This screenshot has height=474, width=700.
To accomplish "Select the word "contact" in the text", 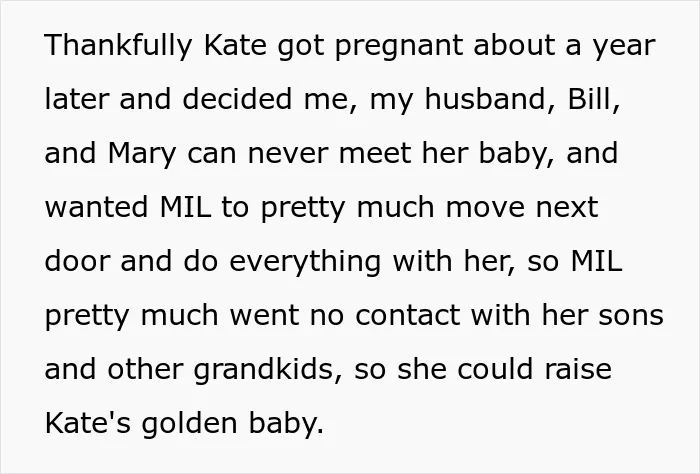I will [x=408, y=315].
